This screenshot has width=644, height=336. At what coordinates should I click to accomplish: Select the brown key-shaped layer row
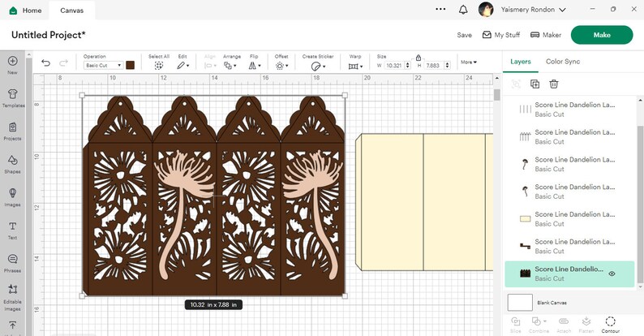(x=569, y=246)
